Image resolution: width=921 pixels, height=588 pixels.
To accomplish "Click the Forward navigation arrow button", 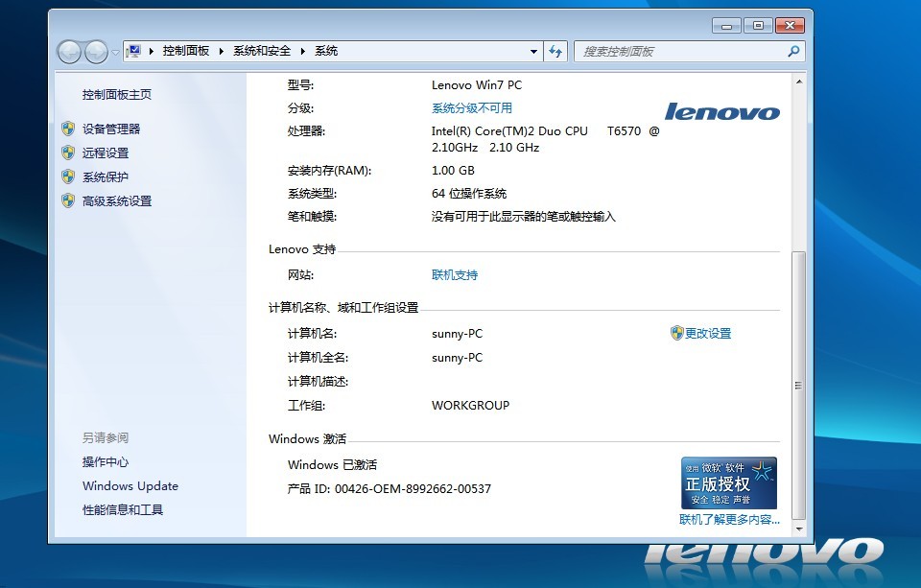I will [96, 52].
